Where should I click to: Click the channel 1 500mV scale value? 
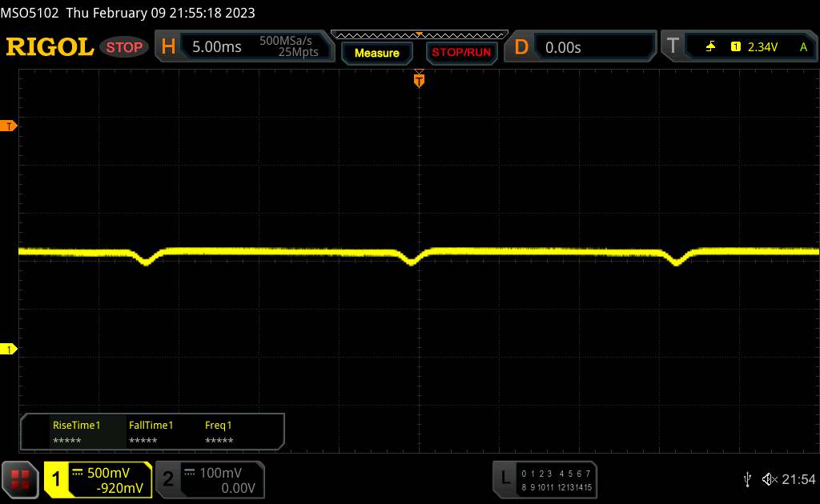108,473
